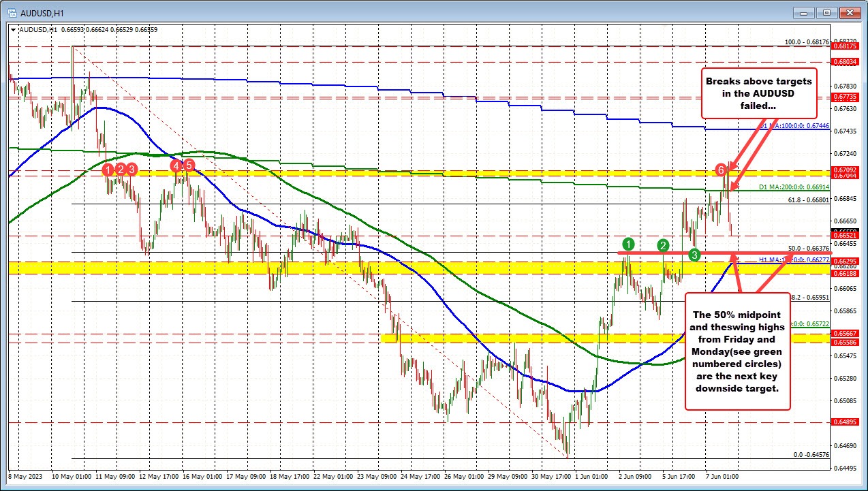Image resolution: width=868 pixels, height=491 pixels.
Task: Click the 0.68175 red price label
Action: point(846,47)
